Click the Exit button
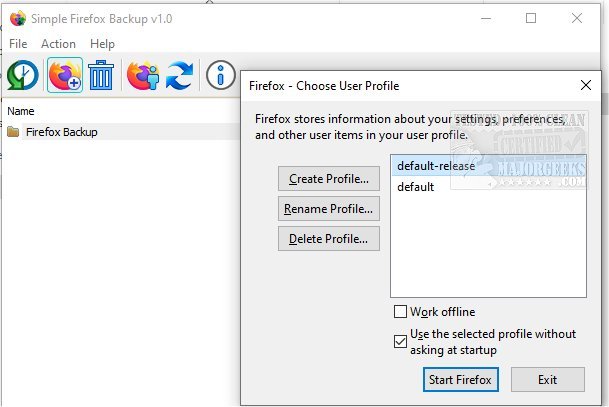The width and height of the screenshot is (609, 407). tap(547, 379)
